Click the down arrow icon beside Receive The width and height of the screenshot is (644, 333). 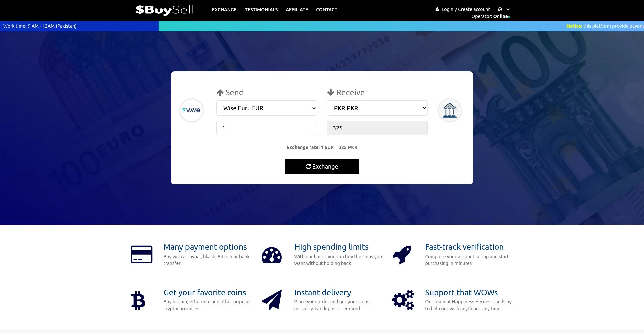331,93
